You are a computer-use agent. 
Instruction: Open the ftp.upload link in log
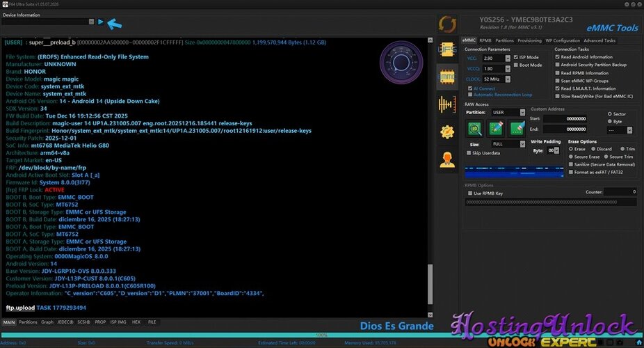(20, 308)
